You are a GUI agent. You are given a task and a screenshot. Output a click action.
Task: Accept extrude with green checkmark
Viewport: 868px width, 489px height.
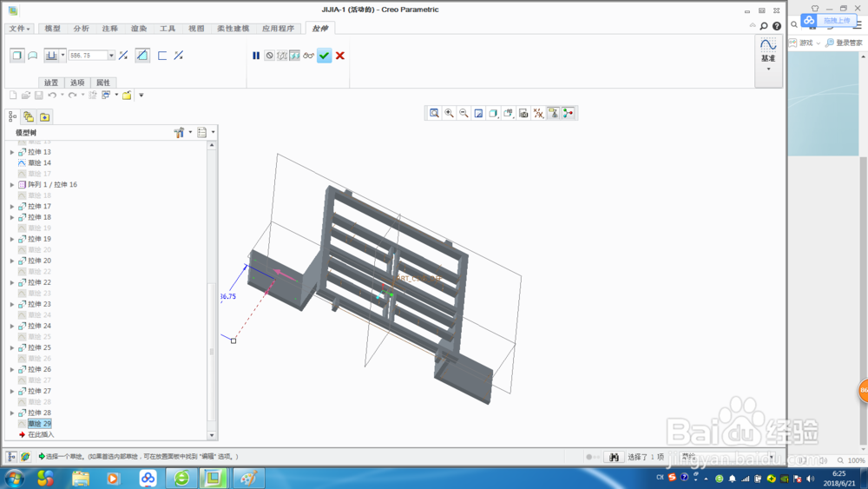click(325, 56)
